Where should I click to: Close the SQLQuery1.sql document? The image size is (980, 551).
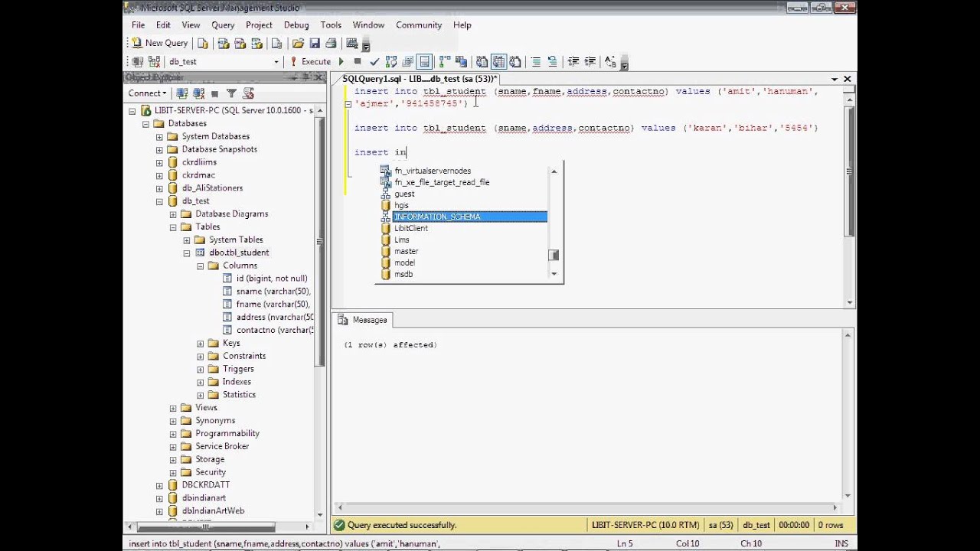pos(848,79)
